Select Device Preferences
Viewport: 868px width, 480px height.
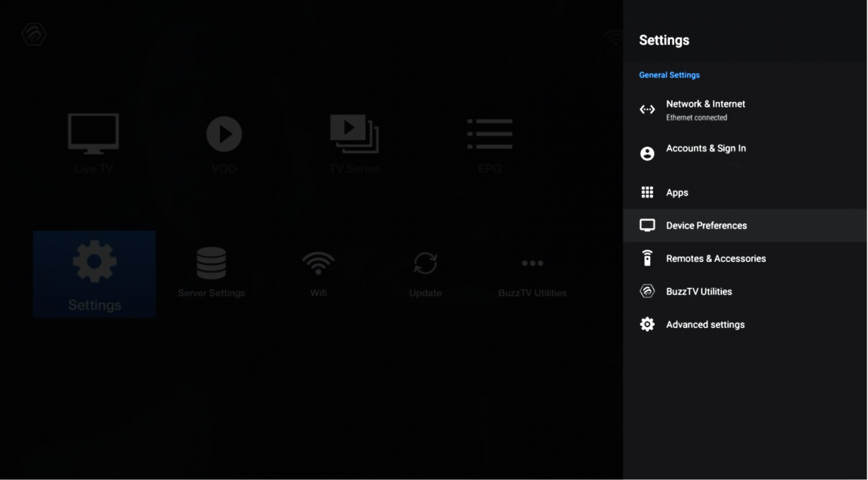[x=745, y=225]
